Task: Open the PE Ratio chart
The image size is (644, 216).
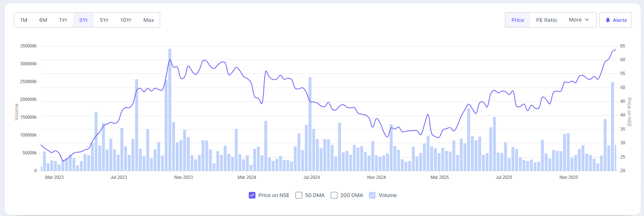Action: click(546, 20)
